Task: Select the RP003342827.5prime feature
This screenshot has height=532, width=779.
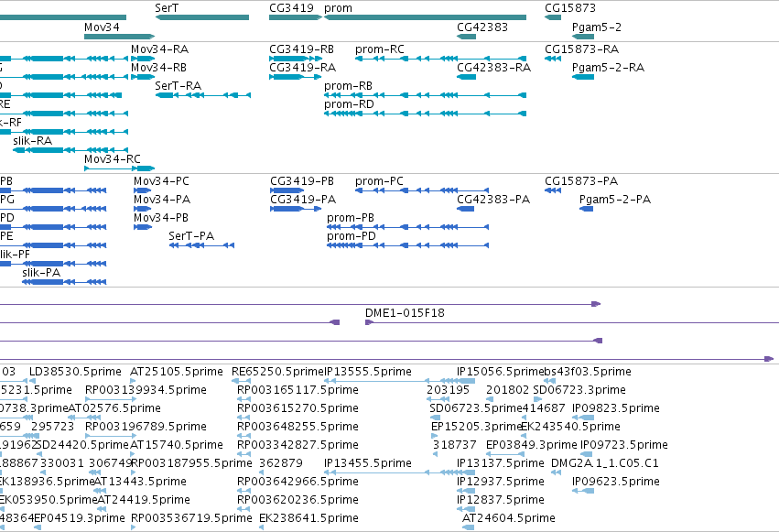Action: (243, 454)
